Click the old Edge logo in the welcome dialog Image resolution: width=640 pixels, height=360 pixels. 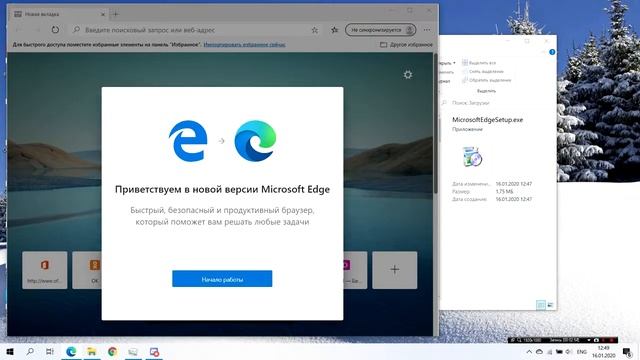(188, 141)
